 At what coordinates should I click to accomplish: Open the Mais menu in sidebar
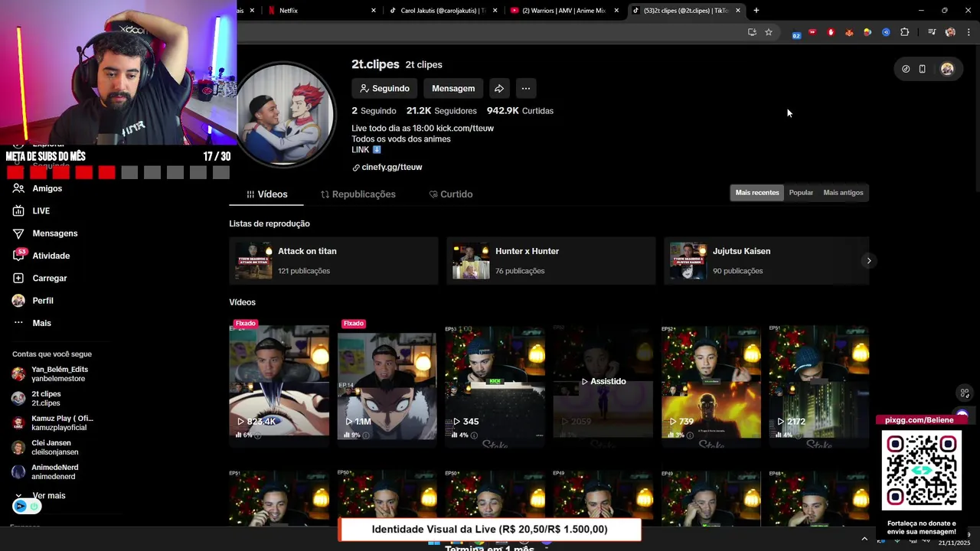(41, 323)
